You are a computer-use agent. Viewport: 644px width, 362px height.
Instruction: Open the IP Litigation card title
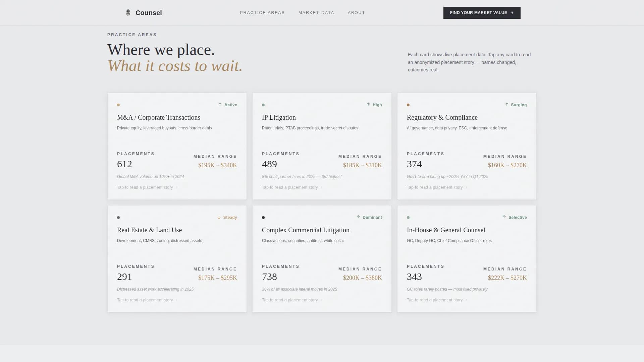(279, 117)
